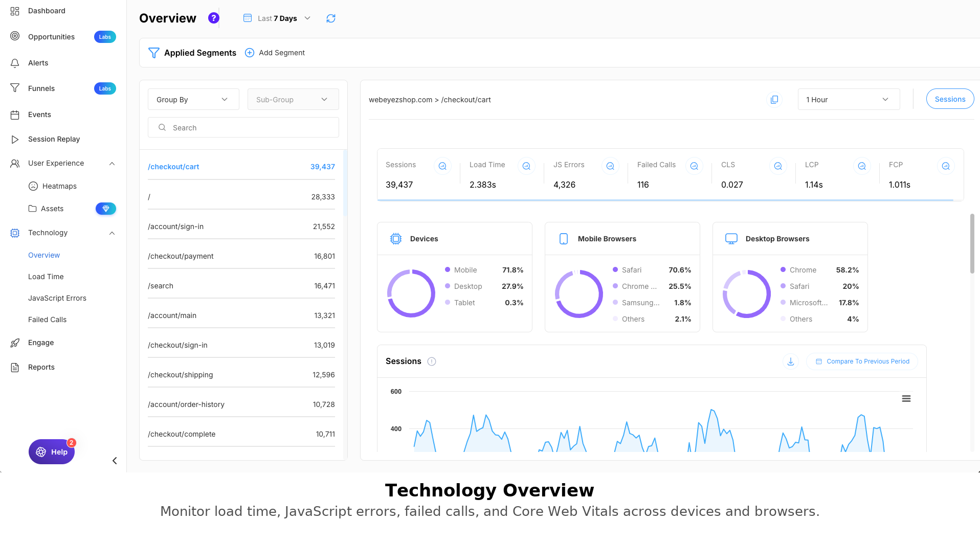Collapse the sidebar with the left arrow
Image resolution: width=980 pixels, height=544 pixels.
[115, 461]
